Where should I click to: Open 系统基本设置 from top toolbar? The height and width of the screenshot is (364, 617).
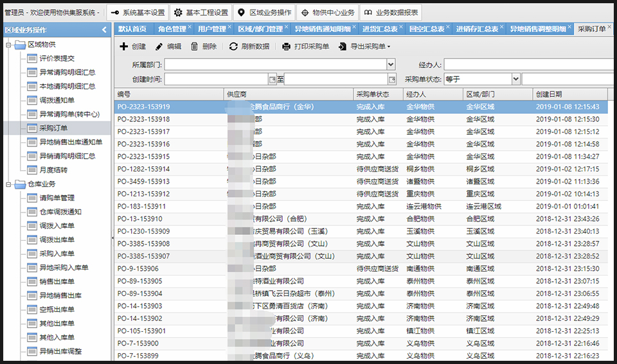point(136,12)
